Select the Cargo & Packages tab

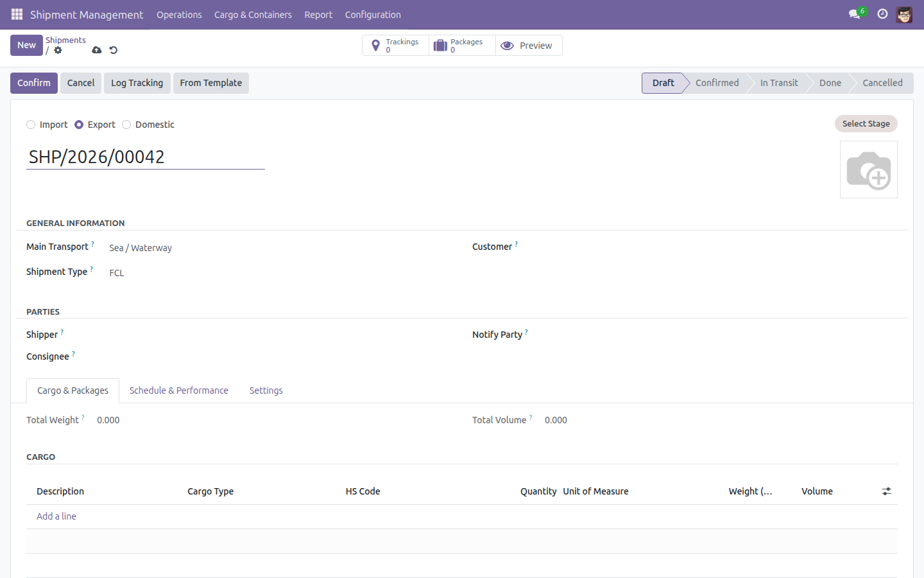(73, 390)
